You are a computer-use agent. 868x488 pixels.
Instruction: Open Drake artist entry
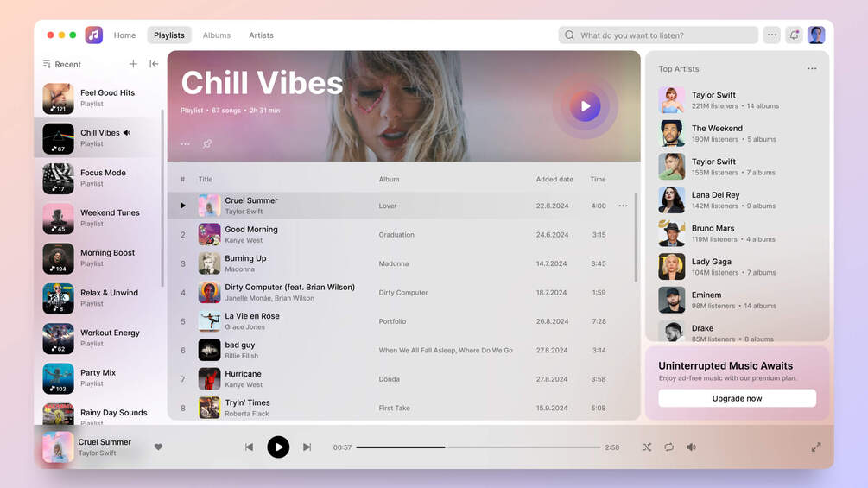[x=737, y=331]
